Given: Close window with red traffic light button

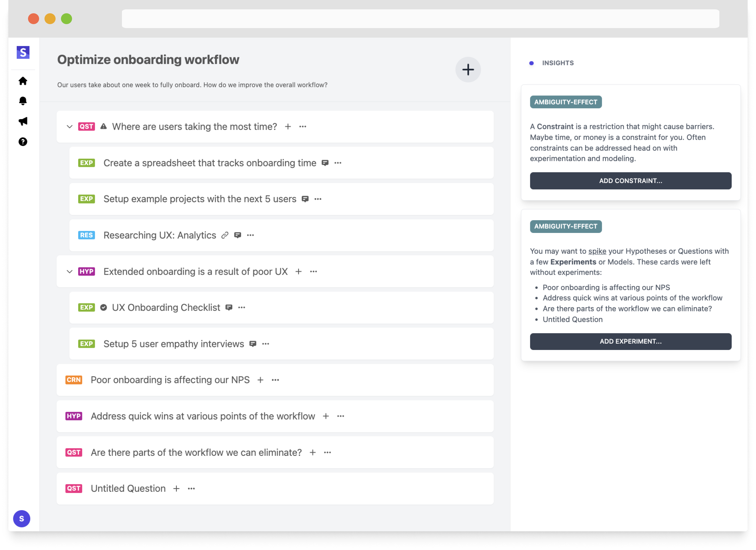Looking at the screenshot, I should point(34,19).
